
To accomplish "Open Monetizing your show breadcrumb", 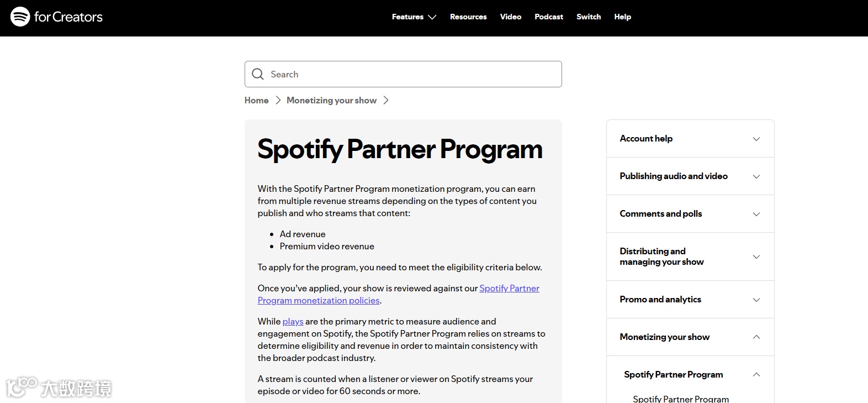I will [331, 101].
